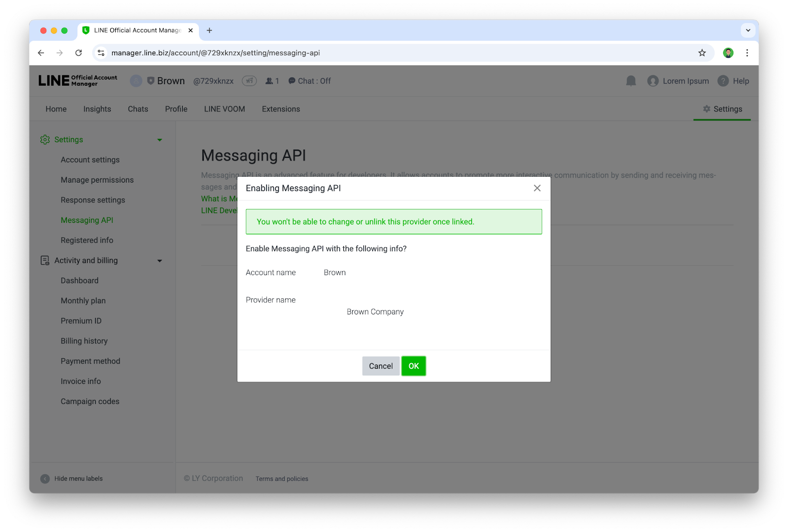Image resolution: width=788 pixels, height=532 pixels.
Task: Click the browser forward arrow
Action: (60, 53)
